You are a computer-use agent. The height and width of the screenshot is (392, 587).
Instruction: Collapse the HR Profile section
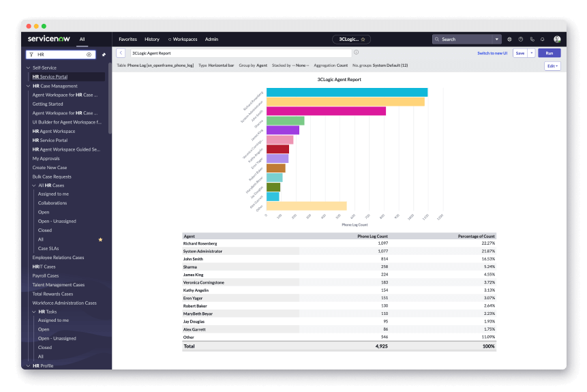[x=28, y=366]
